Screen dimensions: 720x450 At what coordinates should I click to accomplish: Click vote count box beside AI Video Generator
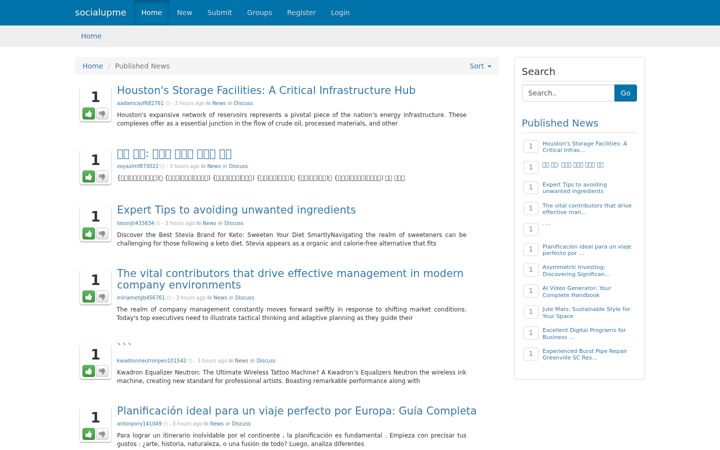pyautogui.click(x=531, y=291)
